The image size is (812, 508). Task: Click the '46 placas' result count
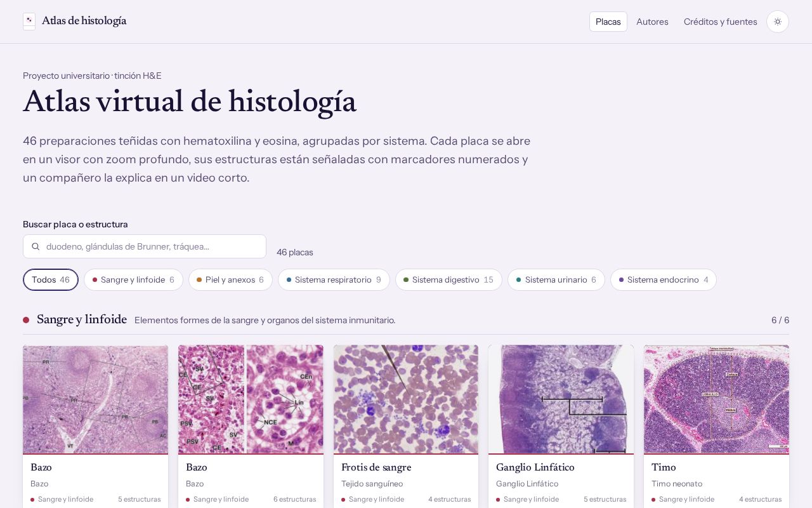point(295,252)
